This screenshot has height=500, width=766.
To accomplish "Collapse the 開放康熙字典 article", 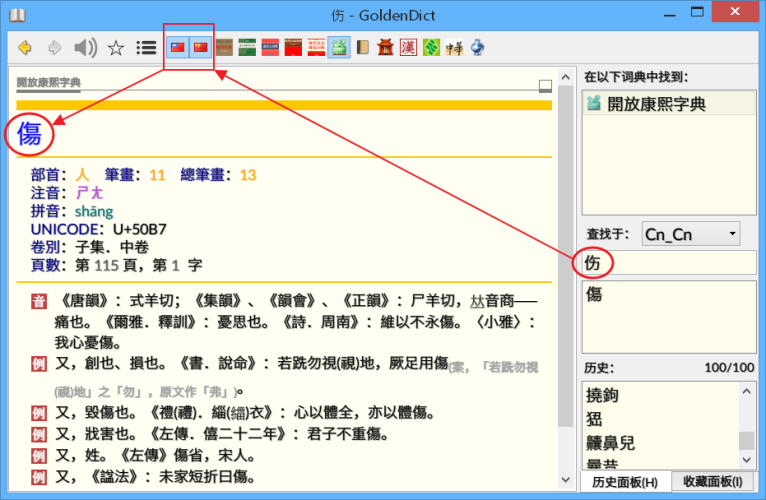I will (x=545, y=86).
